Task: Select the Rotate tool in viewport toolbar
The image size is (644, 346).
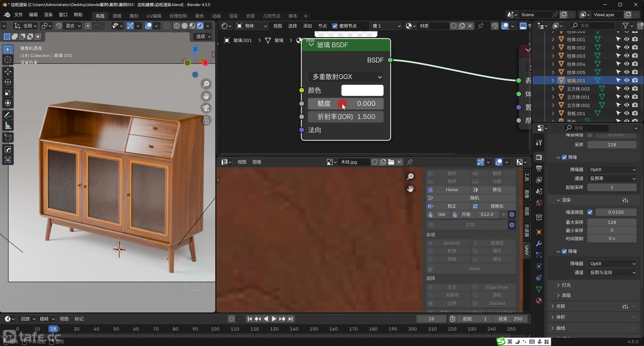Action: tap(8, 82)
